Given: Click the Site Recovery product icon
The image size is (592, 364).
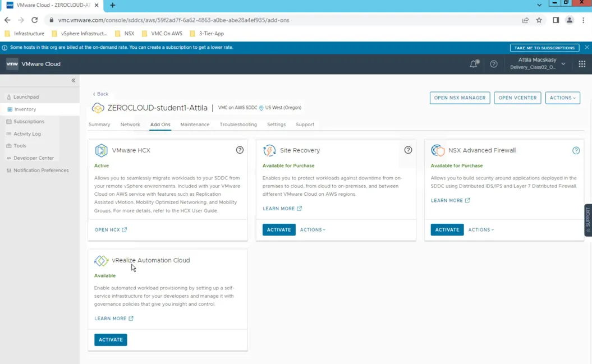Looking at the screenshot, I should click(269, 150).
